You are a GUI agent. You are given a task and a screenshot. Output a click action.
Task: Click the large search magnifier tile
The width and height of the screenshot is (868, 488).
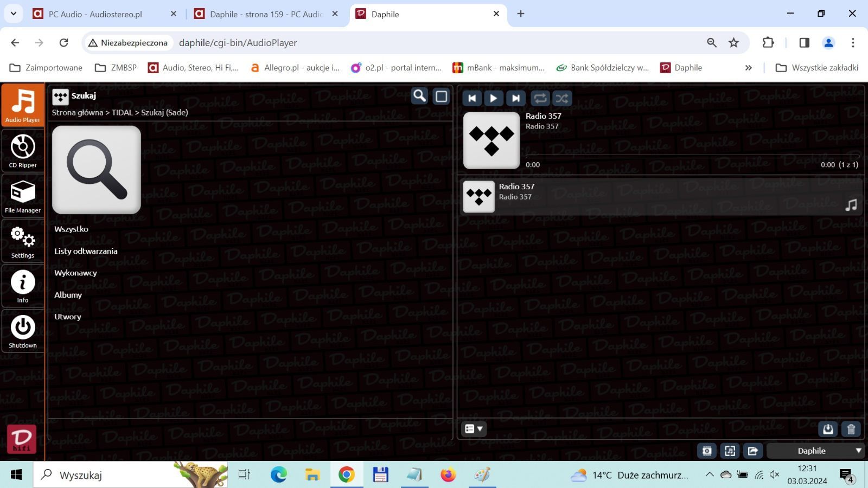(97, 170)
